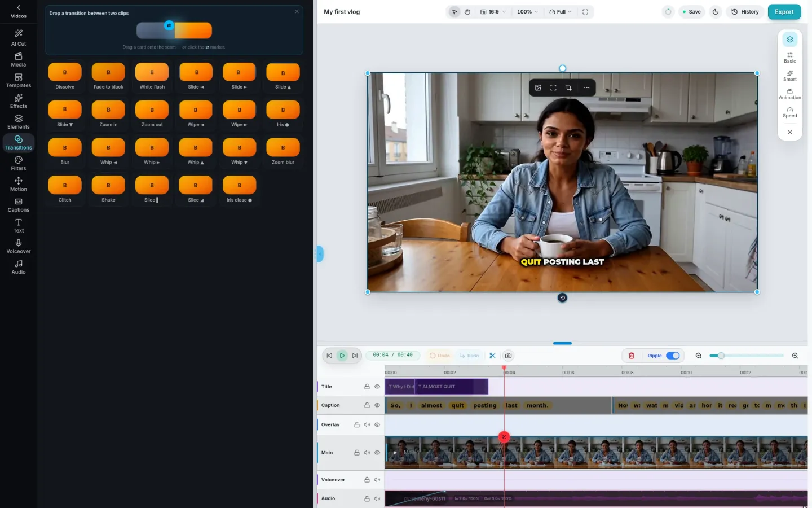Viewport: 812px width, 508px height.
Task: Open Smart tools panel
Action: tap(790, 76)
